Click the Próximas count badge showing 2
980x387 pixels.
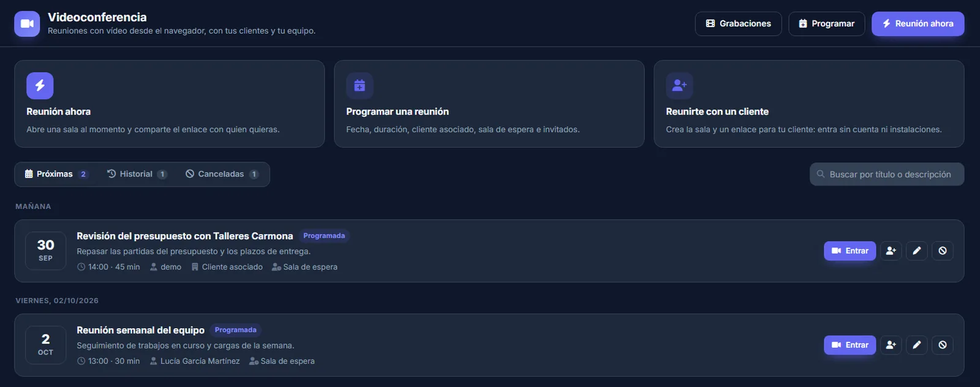point(83,174)
